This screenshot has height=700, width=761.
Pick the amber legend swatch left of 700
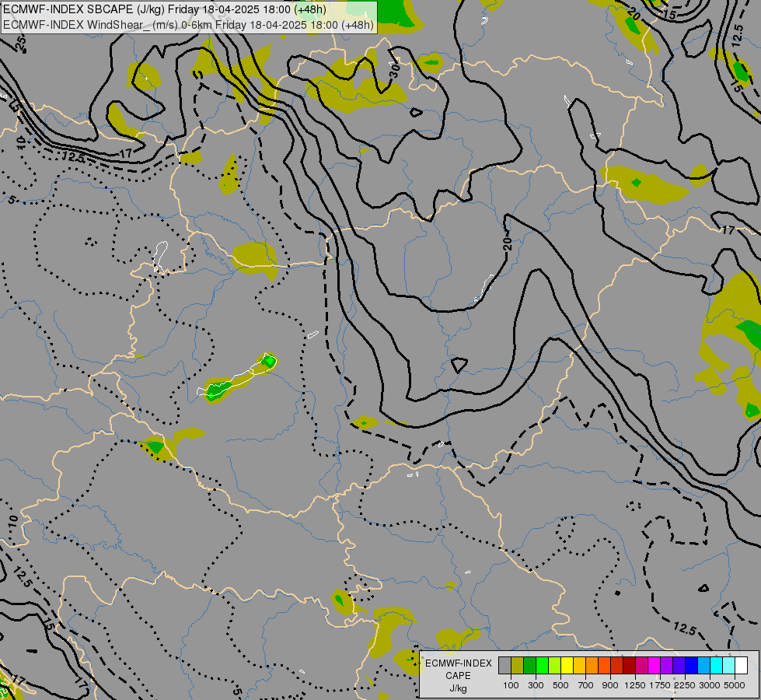point(579,665)
